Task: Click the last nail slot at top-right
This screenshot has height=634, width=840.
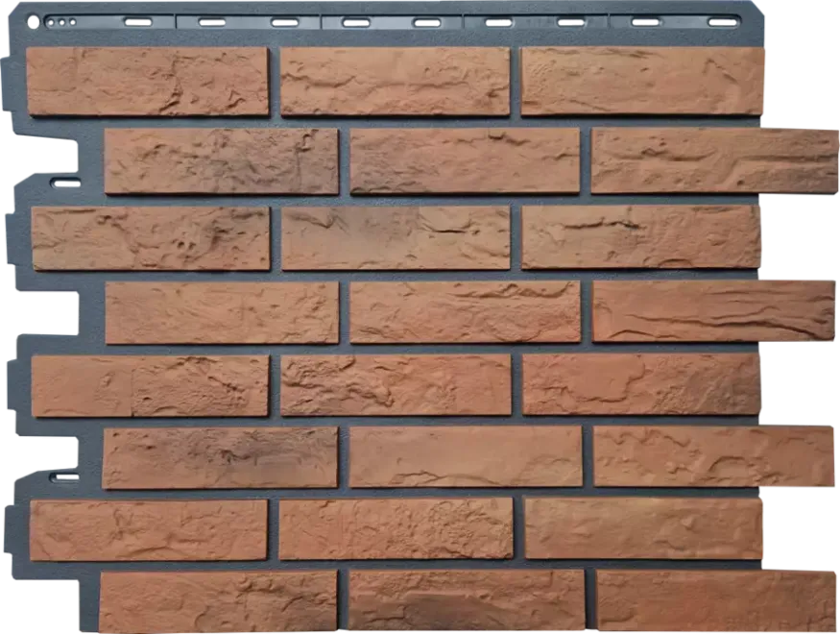Action: tap(723, 21)
